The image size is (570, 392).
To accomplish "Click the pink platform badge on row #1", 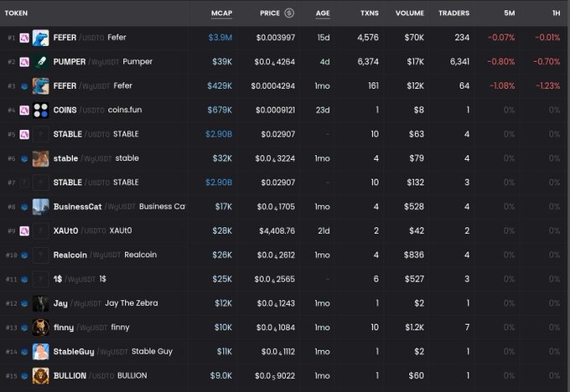I will point(24,38).
